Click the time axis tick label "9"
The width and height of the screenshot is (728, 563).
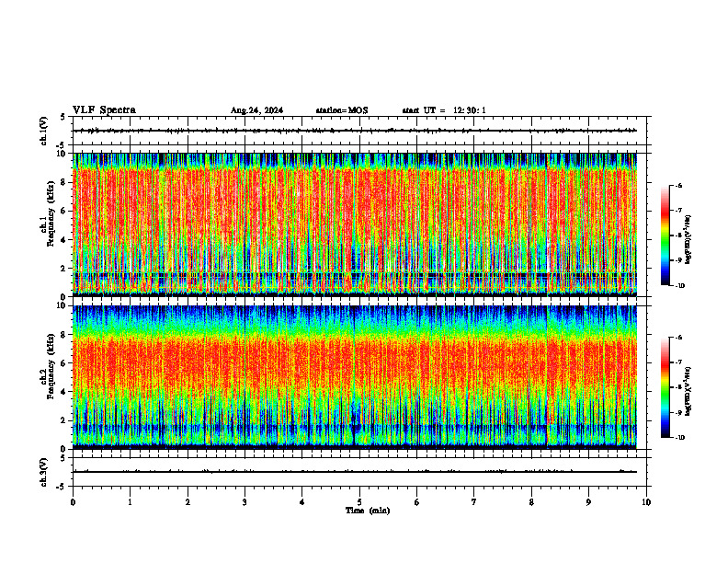588,502
